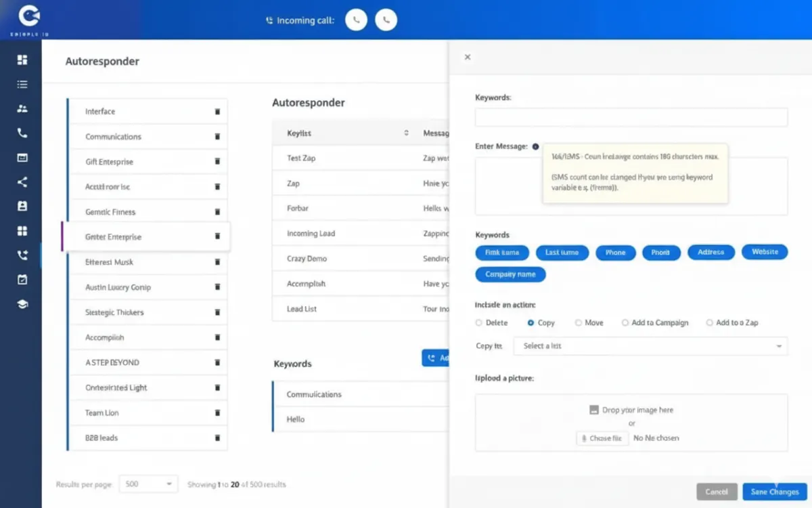Screen dimensions: 812x508
Task: Click the info icon next to Enter Message
Action: [x=535, y=146]
